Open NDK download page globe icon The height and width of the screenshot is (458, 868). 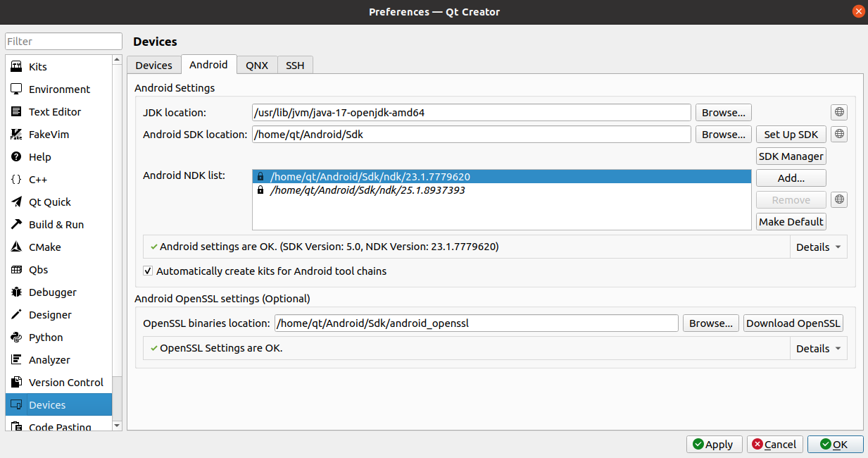(839, 200)
